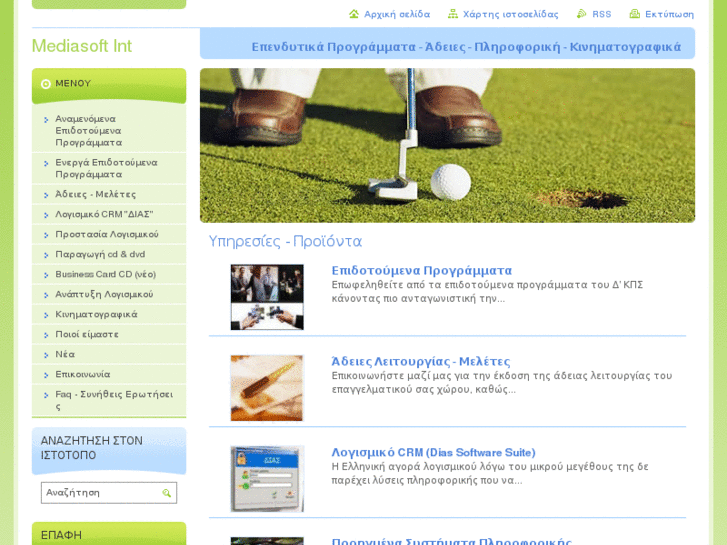Open the Αρχική σελίδα link
Viewport: 727px width, 545px height.
point(397,14)
